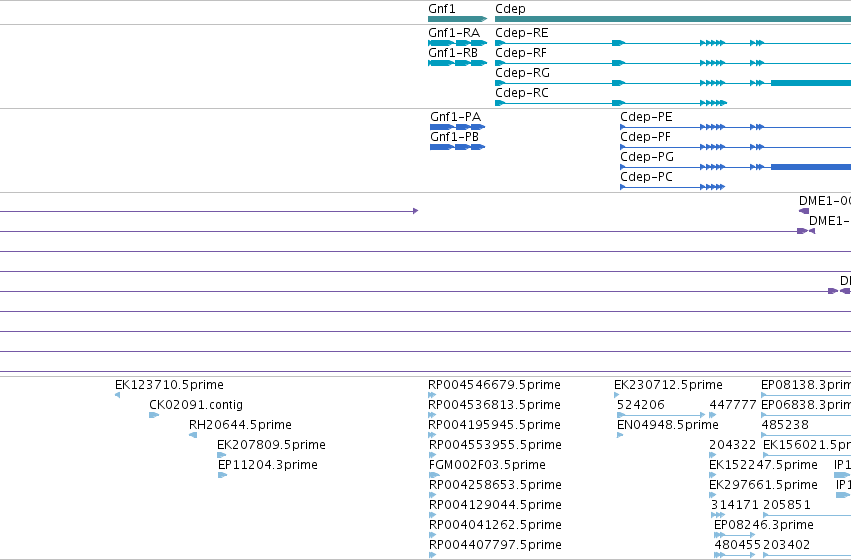Click the RP004195945.5prime feature label
This screenshot has width=851, height=560.
point(494,425)
